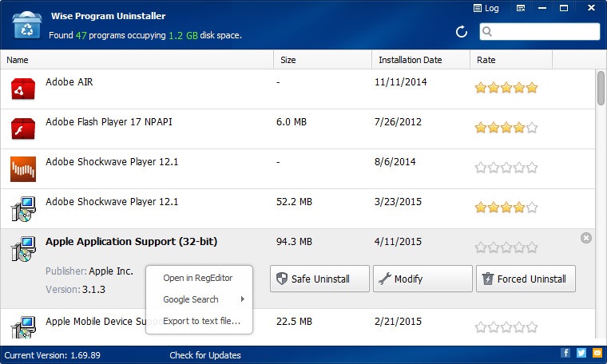Open the Log viewer
This screenshot has width=607, height=364.
(x=486, y=8)
